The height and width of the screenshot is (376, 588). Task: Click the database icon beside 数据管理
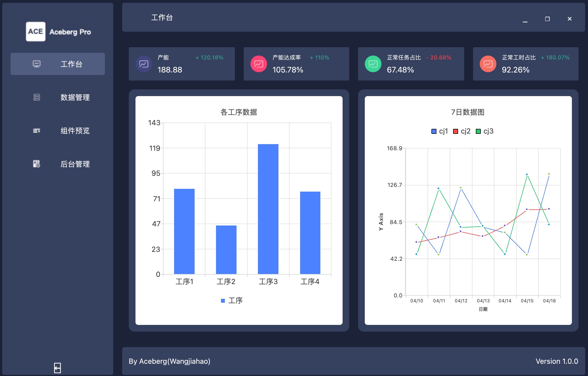37,97
